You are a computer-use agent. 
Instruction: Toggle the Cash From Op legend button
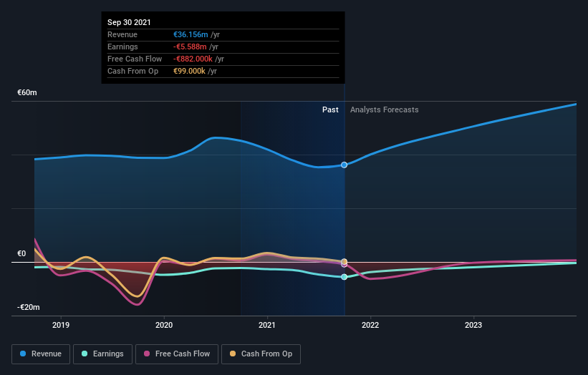click(x=261, y=354)
